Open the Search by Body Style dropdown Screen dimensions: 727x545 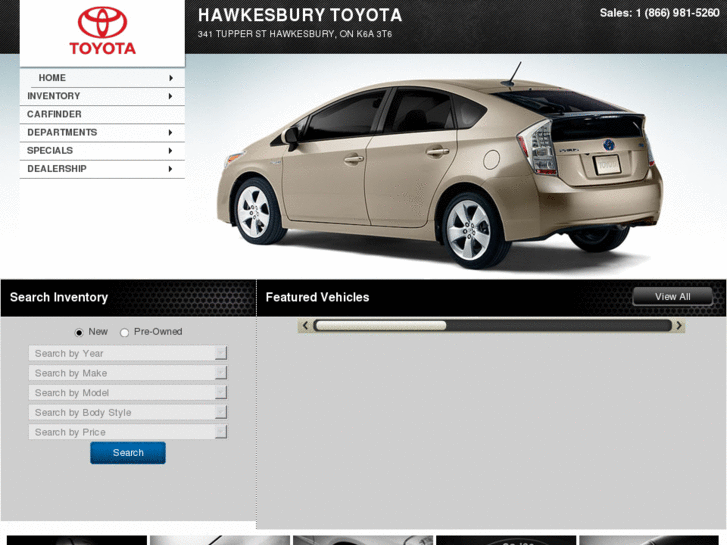click(128, 412)
